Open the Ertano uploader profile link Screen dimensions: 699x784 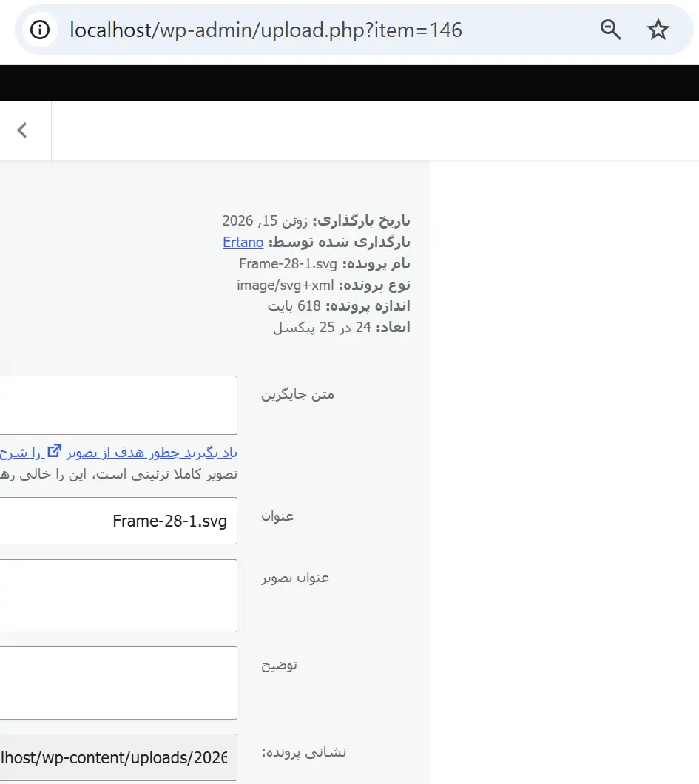(x=243, y=243)
